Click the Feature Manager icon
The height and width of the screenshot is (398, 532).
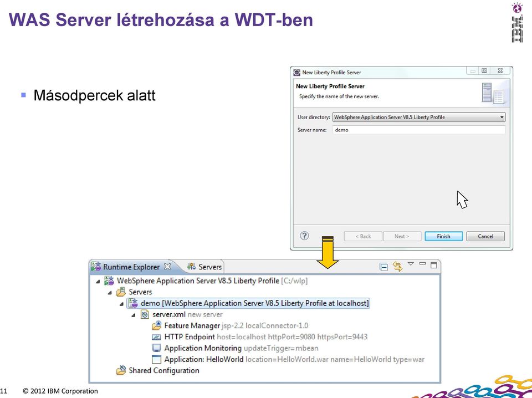click(x=156, y=326)
